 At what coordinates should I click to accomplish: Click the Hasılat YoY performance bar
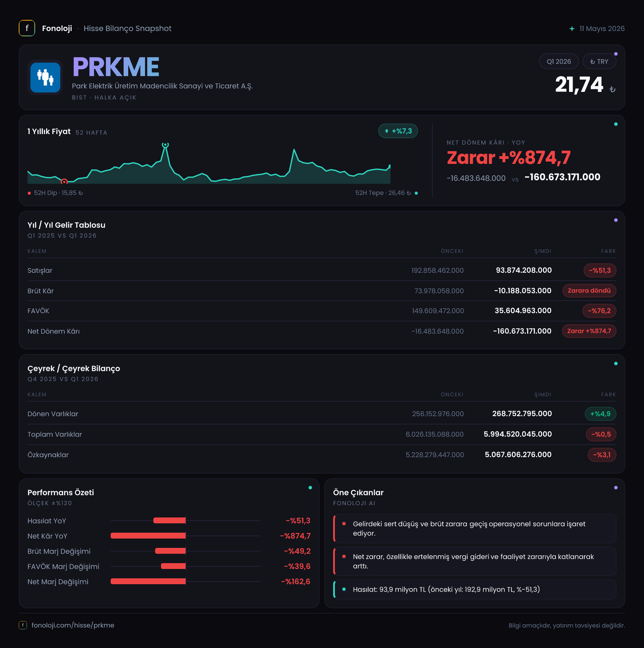click(x=169, y=521)
